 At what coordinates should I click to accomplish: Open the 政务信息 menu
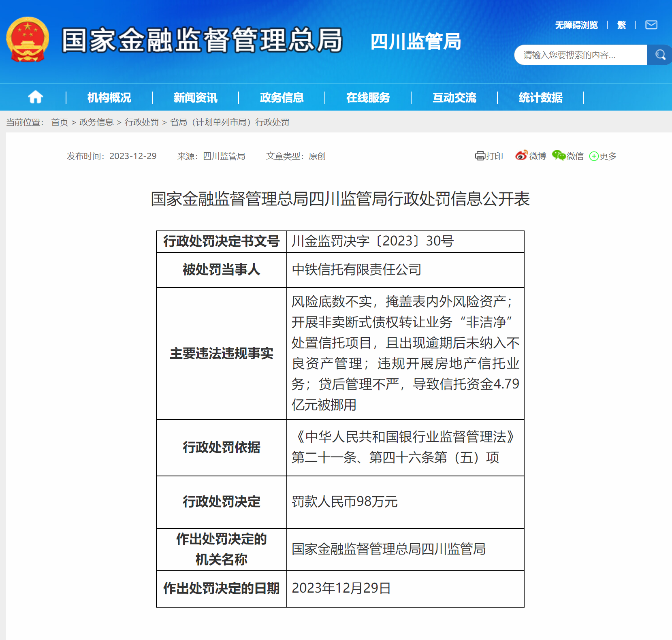click(282, 98)
